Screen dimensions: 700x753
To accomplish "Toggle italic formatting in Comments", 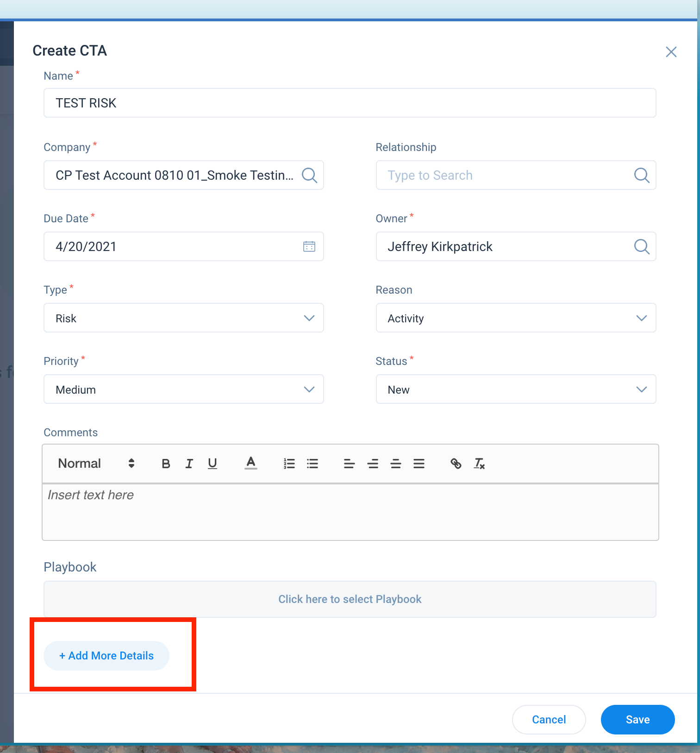I will [189, 464].
